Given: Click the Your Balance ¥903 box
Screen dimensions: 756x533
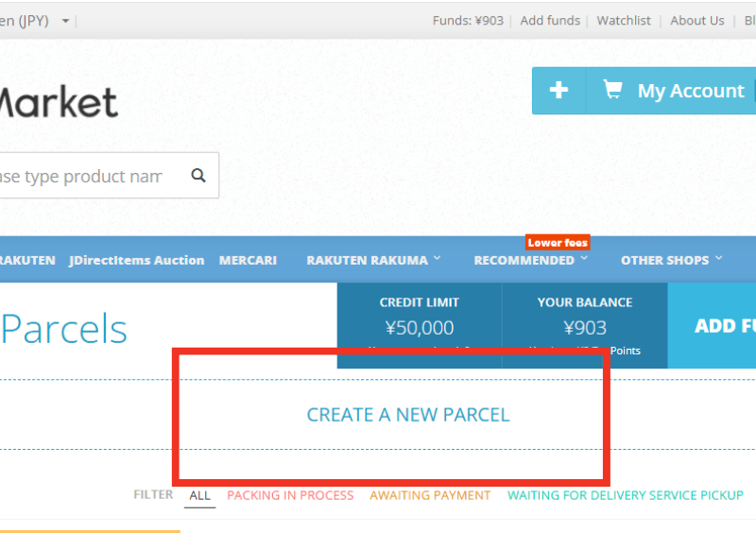Looking at the screenshot, I should point(585,326).
